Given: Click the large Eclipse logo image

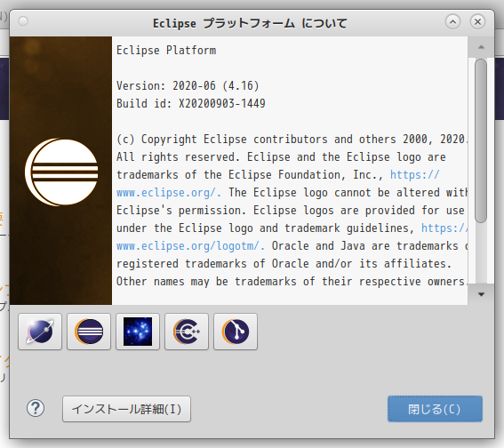Looking at the screenshot, I should (x=61, y=172).
